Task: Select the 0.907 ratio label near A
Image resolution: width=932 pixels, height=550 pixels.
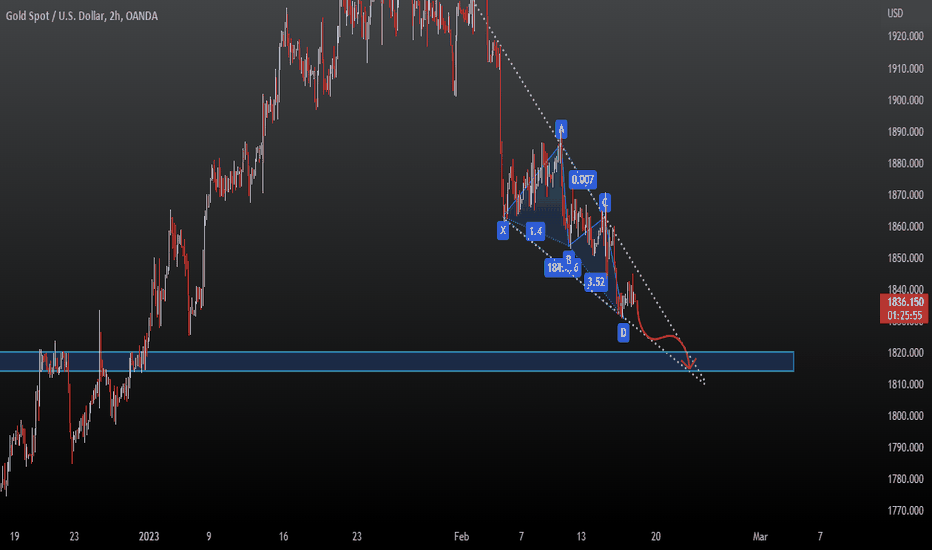Action: pos(582,180)
